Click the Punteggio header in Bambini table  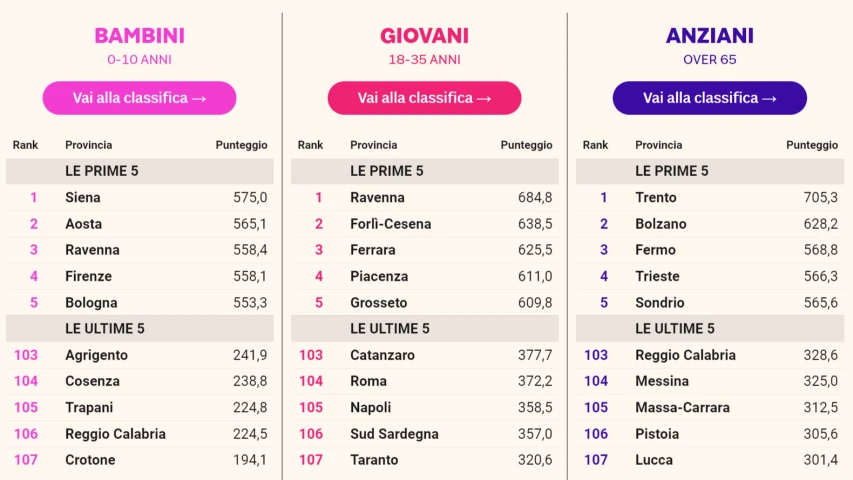click(x=241, y=145)
